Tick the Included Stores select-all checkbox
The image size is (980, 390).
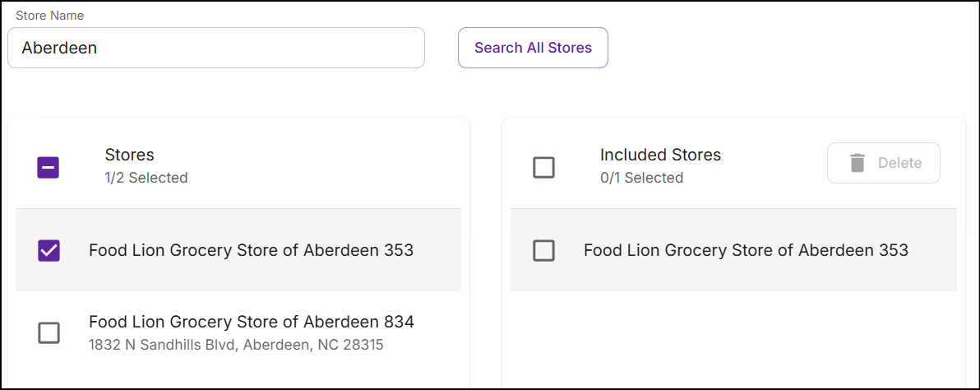543,168
